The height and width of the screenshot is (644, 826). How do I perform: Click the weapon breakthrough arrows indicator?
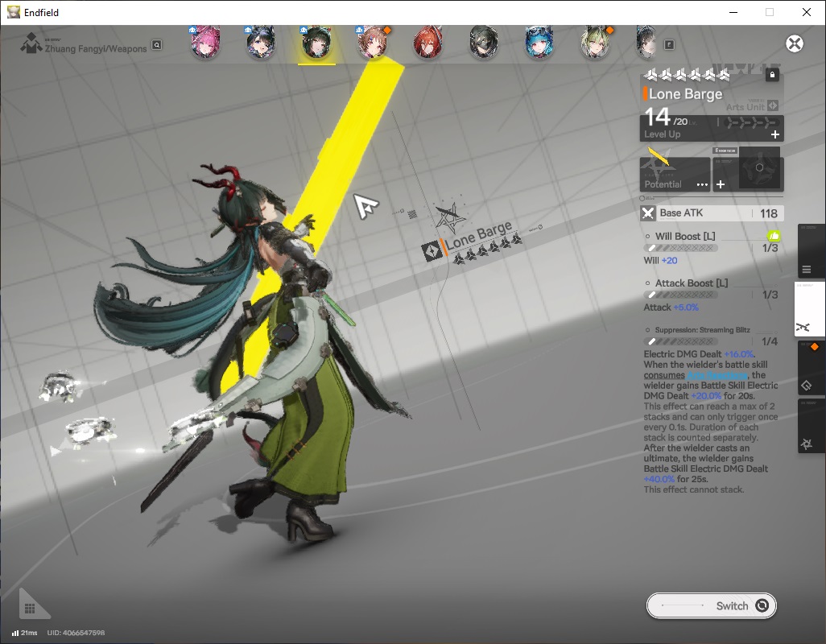750,122
